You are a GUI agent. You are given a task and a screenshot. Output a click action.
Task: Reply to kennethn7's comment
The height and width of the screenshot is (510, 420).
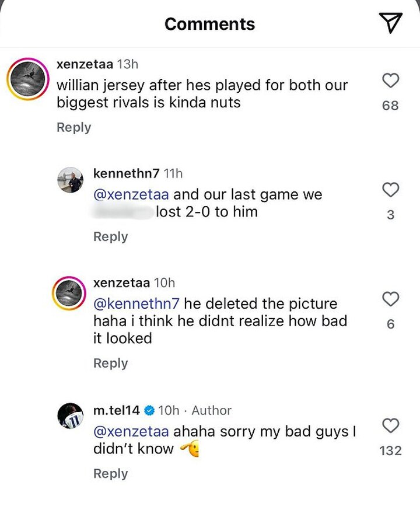(110, 236)
